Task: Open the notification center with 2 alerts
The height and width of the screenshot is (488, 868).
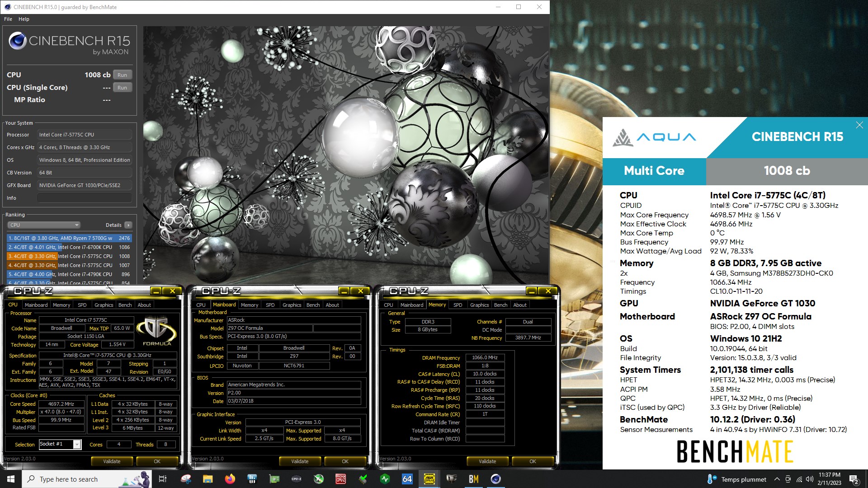Action: 854,479
